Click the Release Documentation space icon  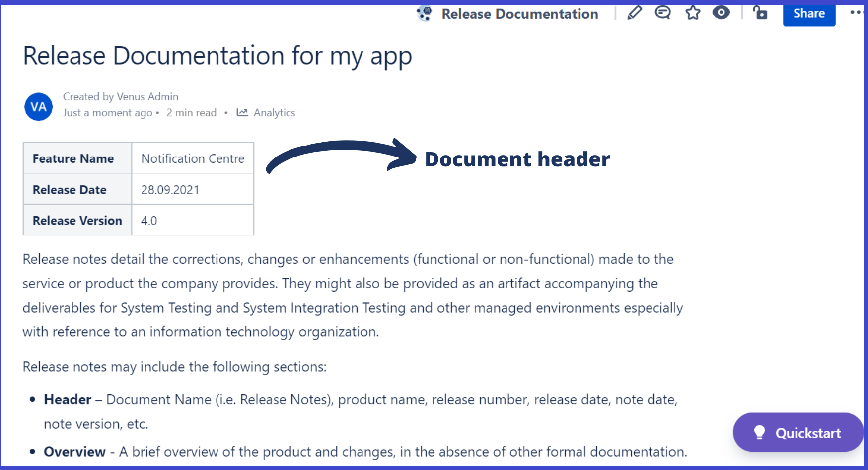pos(425,13)
